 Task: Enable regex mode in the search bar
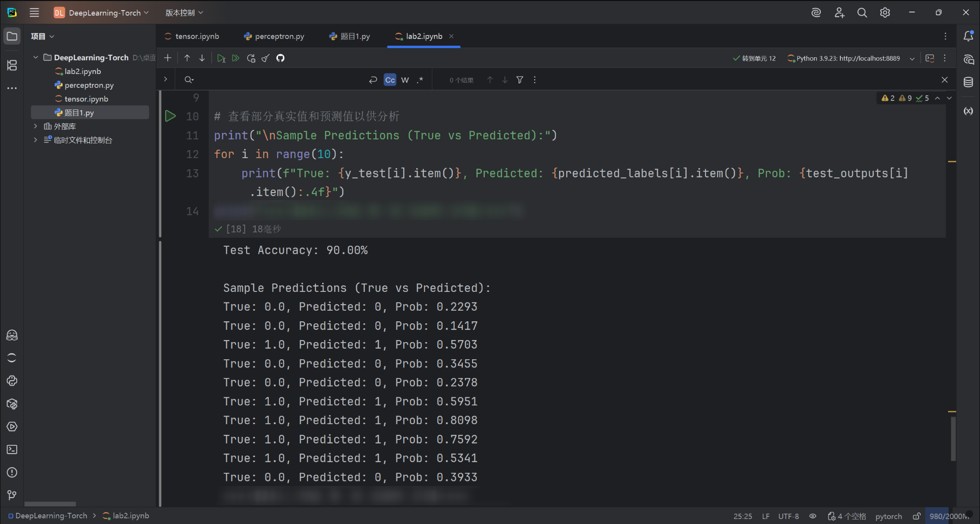point(420,80)
